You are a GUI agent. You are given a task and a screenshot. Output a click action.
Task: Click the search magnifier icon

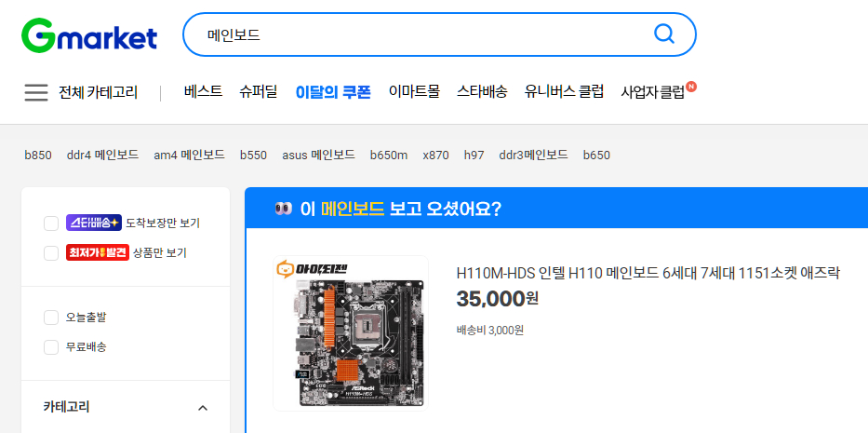pos(663,34)
